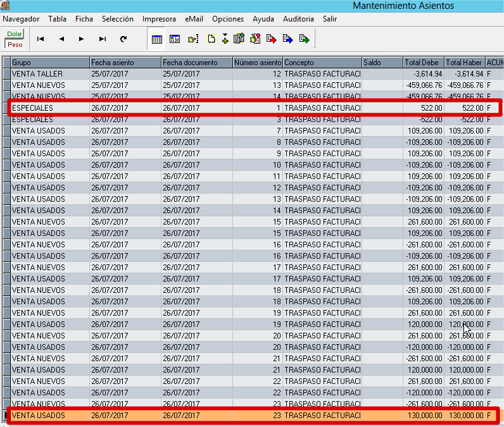Click Fecha asiento 25/07/2017 in VENTA TALLER row
The image size is (504, 427).
(125, 74)
